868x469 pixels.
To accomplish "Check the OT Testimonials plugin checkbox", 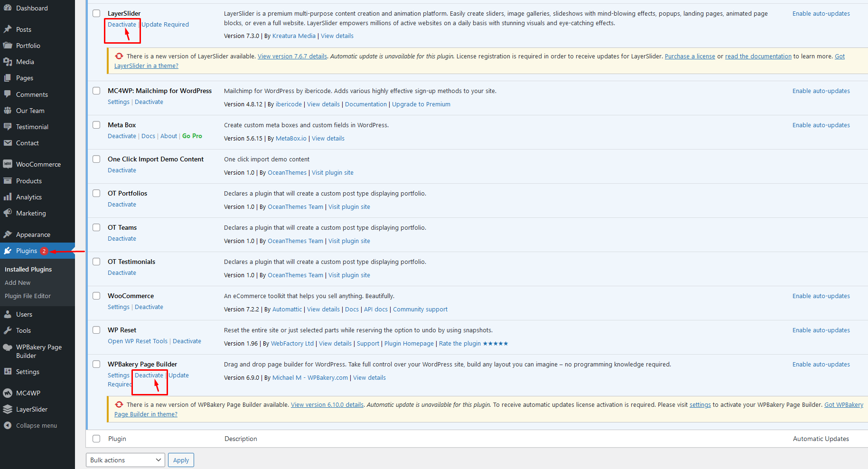I will coord(96,262).
